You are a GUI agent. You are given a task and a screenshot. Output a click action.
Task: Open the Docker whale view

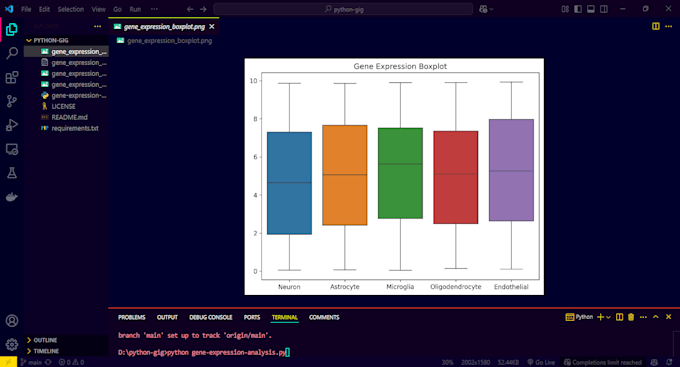tap(12, 197)
